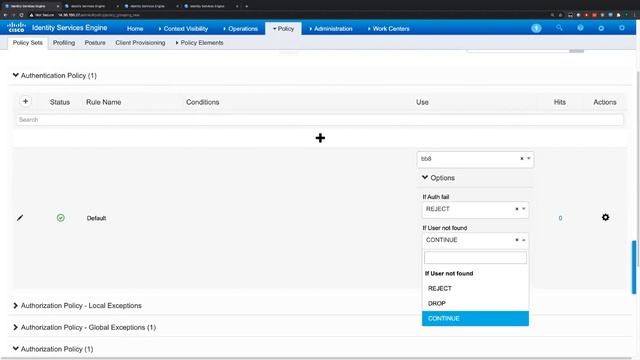Expand the Policy Elements submenu

coord(200,43)
